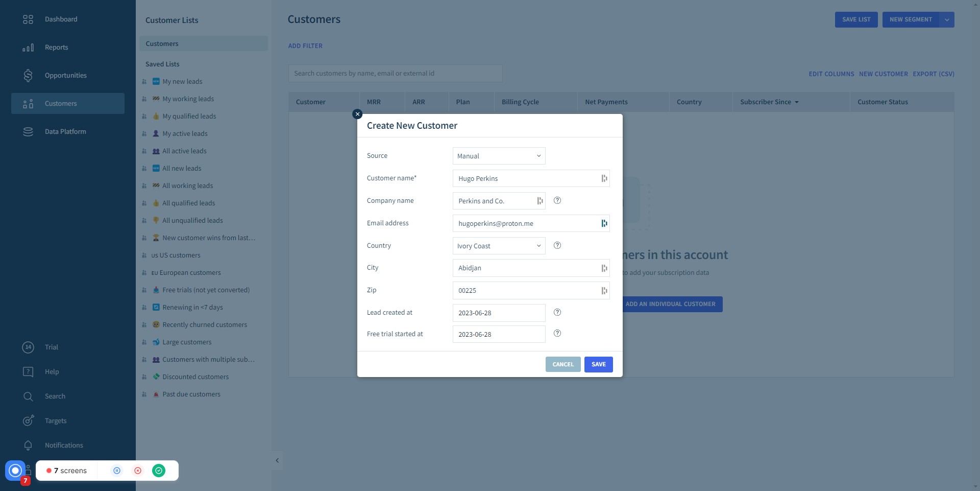Expand the New Segment dropdown arrow
This screenshot has height=491, width=980.
click(947, 19)
